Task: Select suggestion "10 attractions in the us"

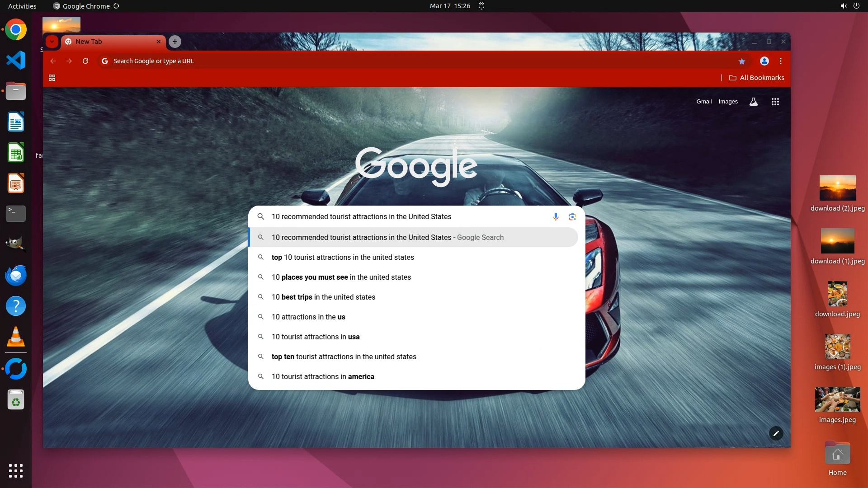Action: 308,317
